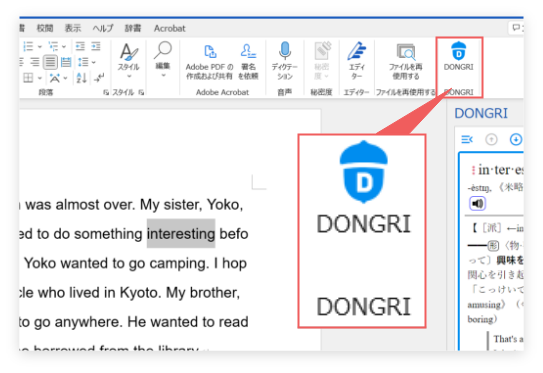Image resolution: width=543 pixels, height=373 pixels.
Task: Toggle right alignment
Action: pos(35,62)
